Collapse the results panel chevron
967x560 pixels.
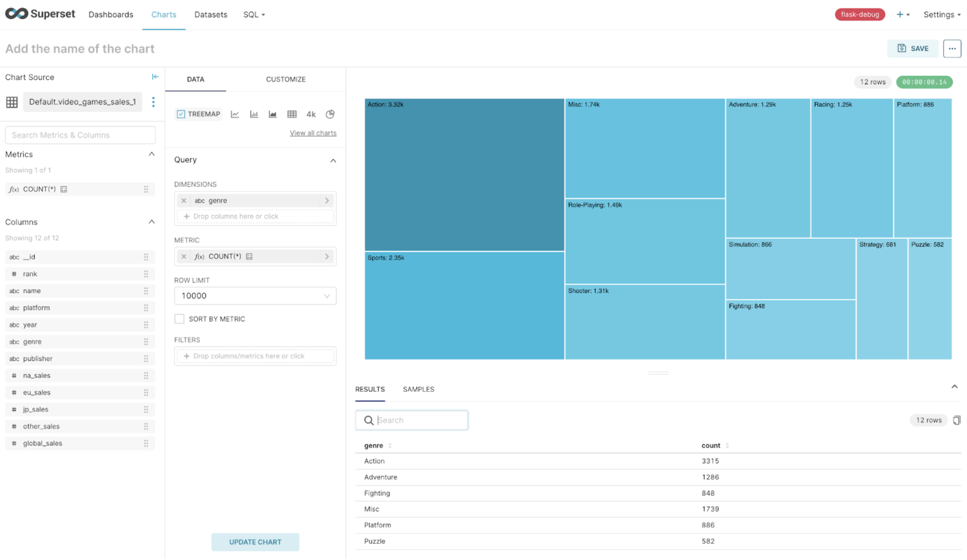(955, 387)
